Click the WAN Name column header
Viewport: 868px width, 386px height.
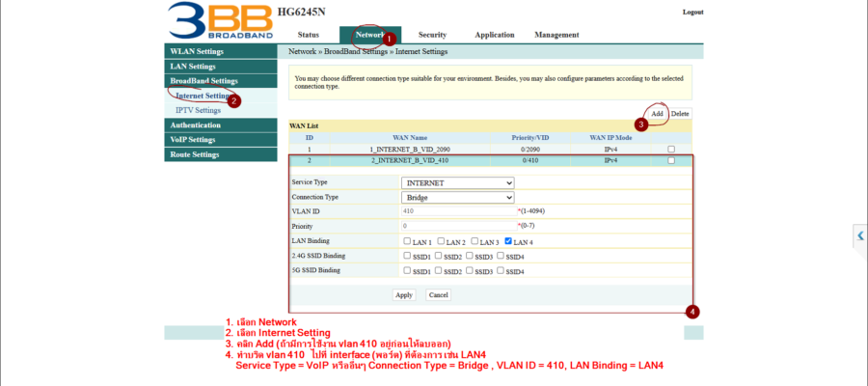click(410, 137)
